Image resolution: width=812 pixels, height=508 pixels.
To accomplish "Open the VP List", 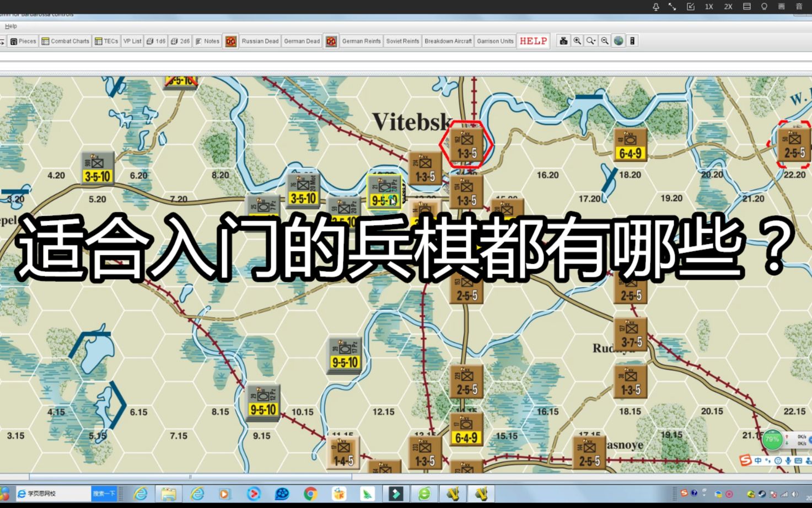I will pyautogui.click(x=132, y=41).
